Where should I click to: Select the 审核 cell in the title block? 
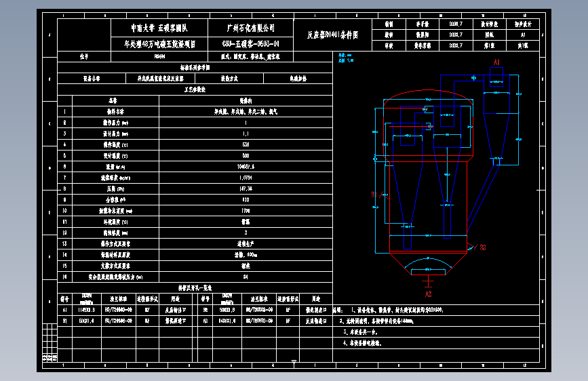pyautogui.click(x=389, y=45)
